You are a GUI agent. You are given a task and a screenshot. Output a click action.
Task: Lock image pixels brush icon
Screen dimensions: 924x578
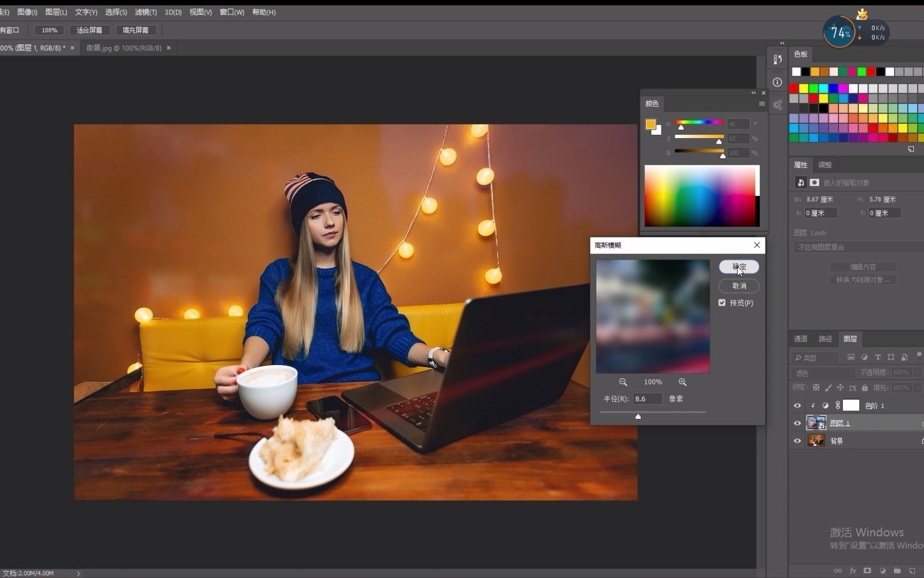[828, 387]
